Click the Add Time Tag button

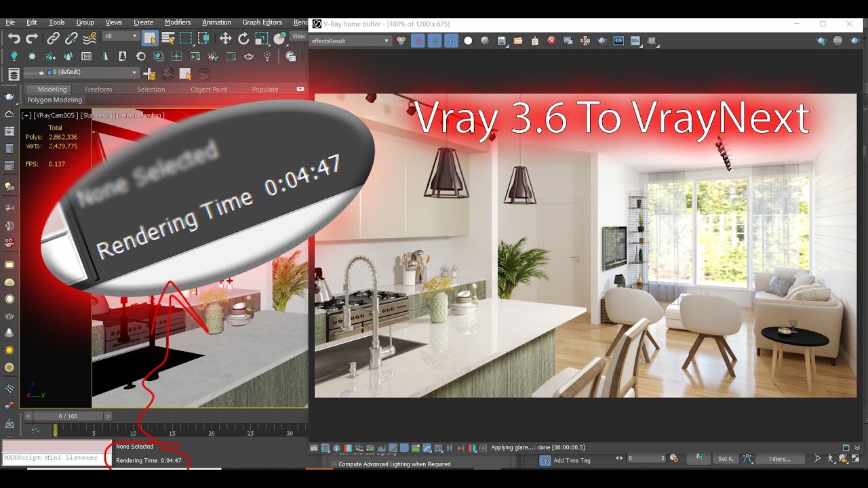(x=572, y=460)
